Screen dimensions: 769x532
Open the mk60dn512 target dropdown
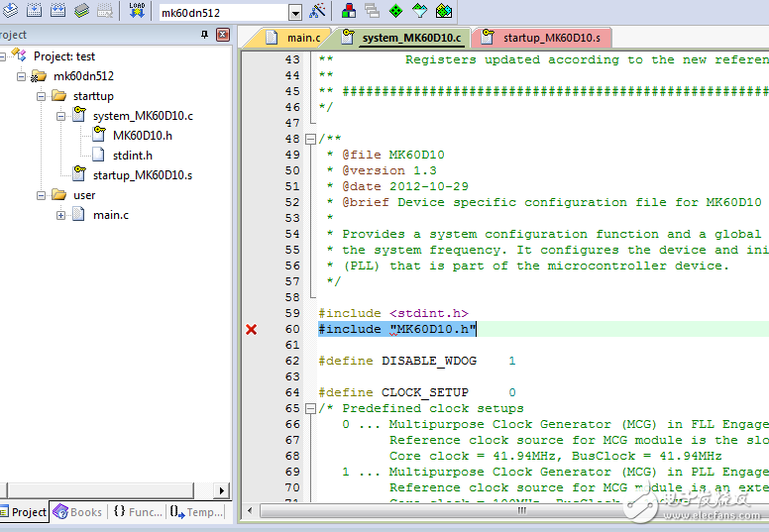[x=295, y=13]
